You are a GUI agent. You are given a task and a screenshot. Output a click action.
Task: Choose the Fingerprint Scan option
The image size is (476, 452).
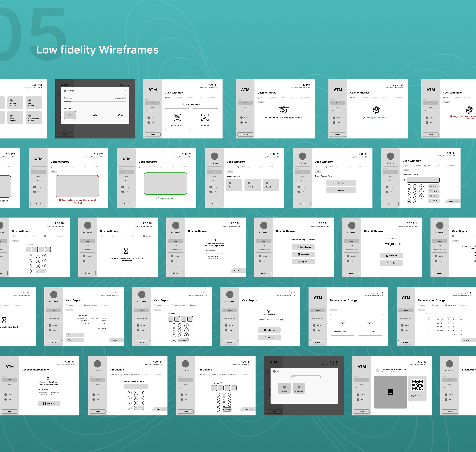pos(177,119)
